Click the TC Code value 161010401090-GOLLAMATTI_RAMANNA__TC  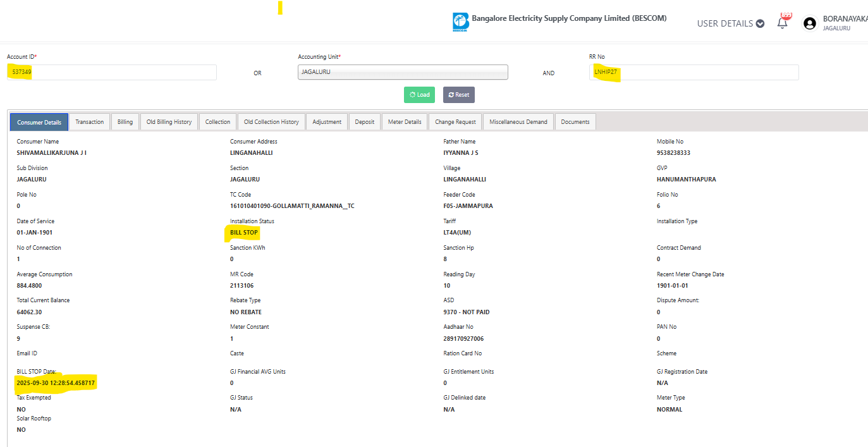tap(292, 206)
